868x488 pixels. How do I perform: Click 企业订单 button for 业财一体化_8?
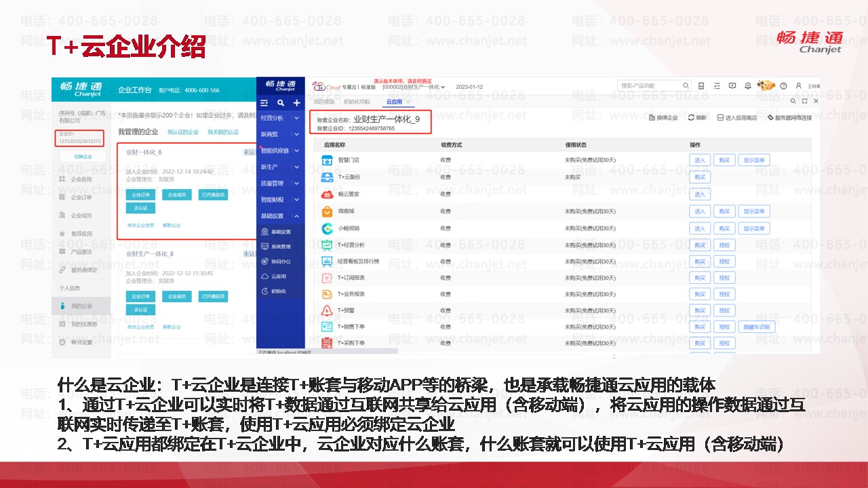140,195
